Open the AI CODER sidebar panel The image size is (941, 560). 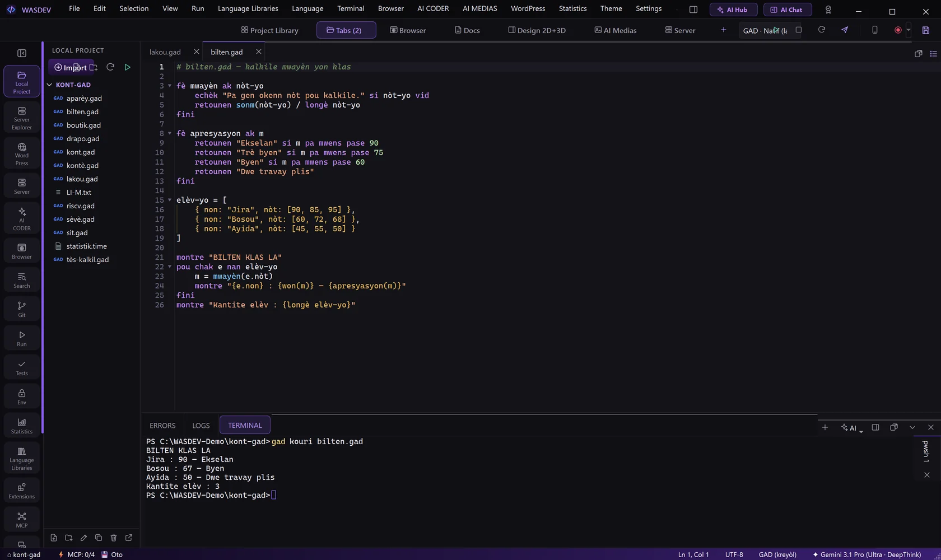coord(22,218)
